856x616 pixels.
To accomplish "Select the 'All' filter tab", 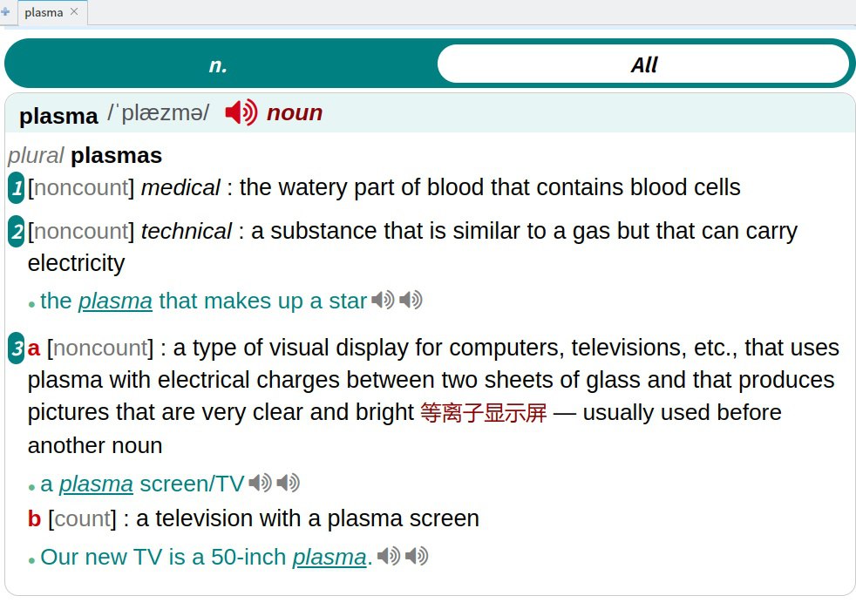I will tap(643, 64).
